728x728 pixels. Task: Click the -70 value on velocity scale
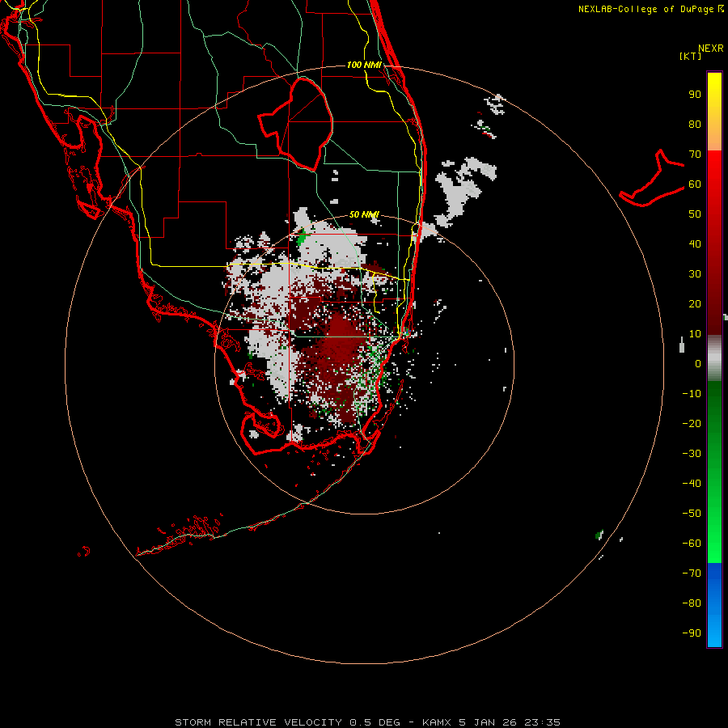pyautogui.click(x=692, y=574)
